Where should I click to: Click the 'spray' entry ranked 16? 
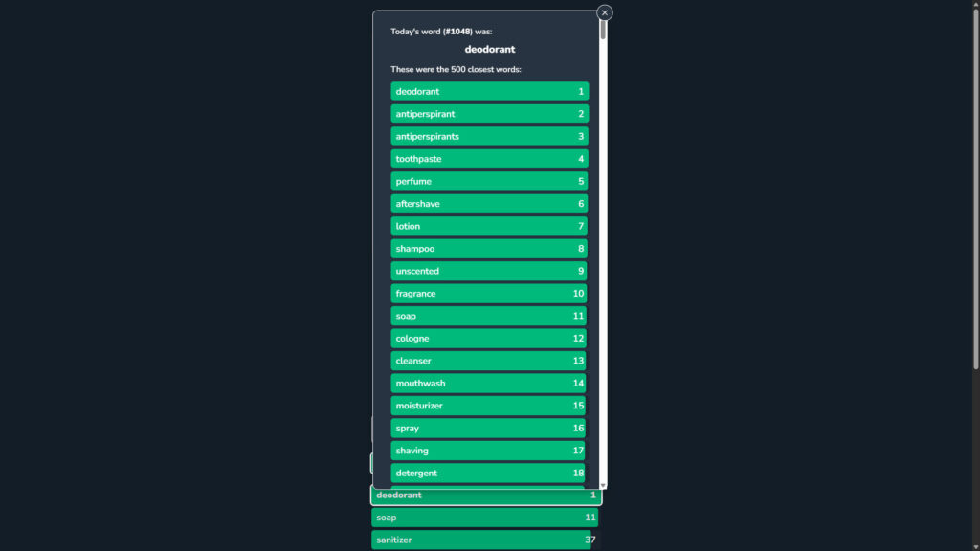[489, 429]
